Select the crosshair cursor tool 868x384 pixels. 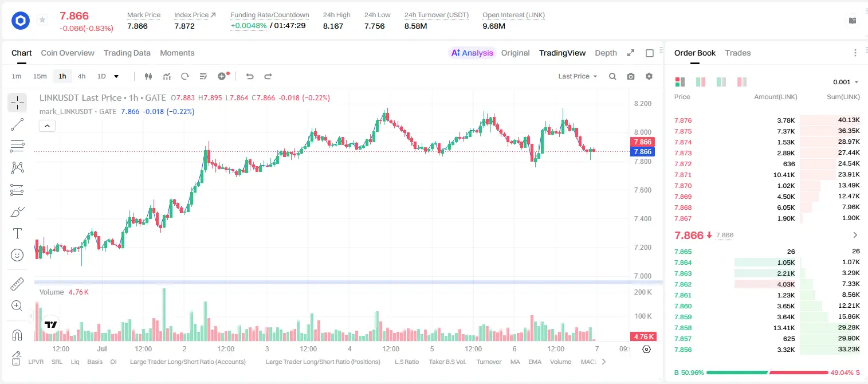click(17, 103)
